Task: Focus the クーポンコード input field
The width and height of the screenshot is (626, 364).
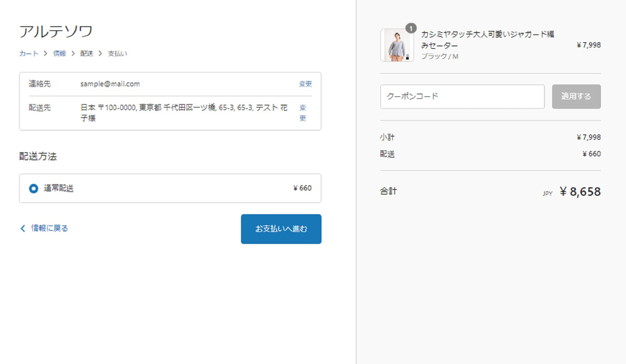Action: (x=462, y=96)
